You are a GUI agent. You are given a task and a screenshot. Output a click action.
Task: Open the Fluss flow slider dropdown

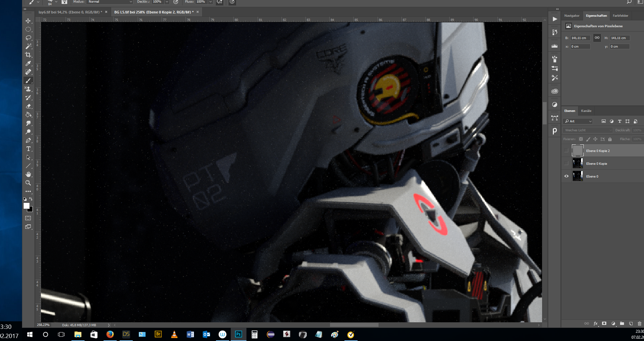coord(210,2)
